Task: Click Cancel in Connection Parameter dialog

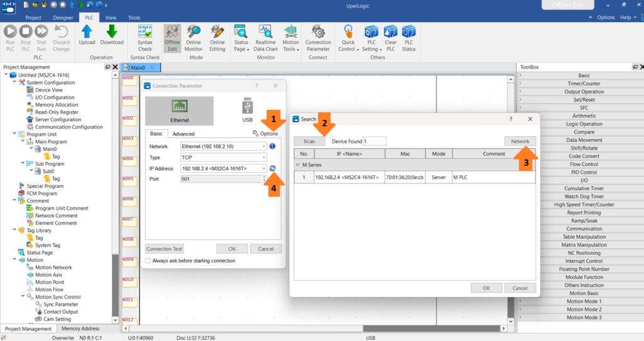Action: tap(266, 249)
